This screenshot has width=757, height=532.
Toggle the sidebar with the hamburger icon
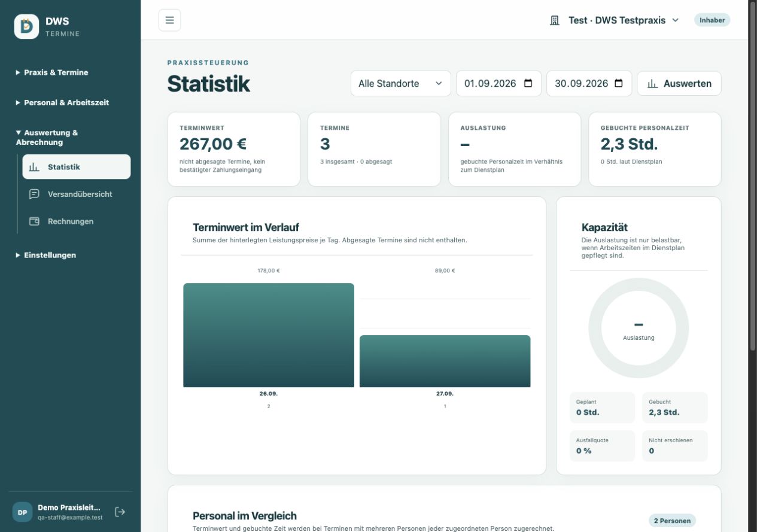tap(169, 20)
